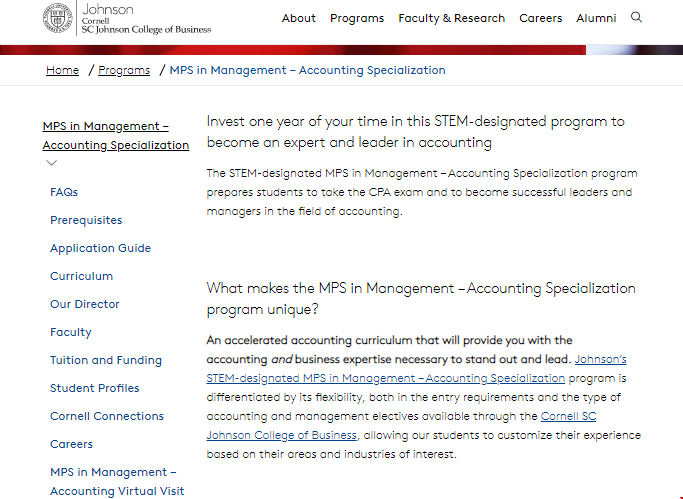Click the Cornell Johnson logo seal
This screenshot has height=499, width=683.
click(x=57, y=18)
